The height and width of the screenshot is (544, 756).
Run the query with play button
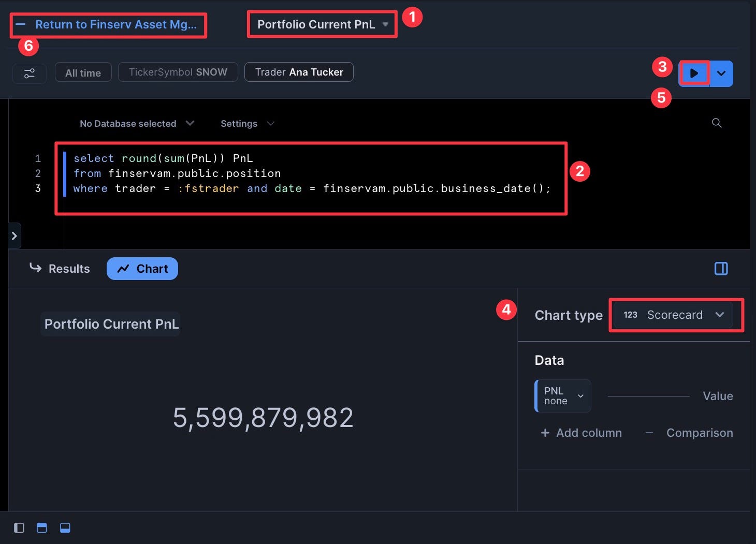(x=694, y=73)
